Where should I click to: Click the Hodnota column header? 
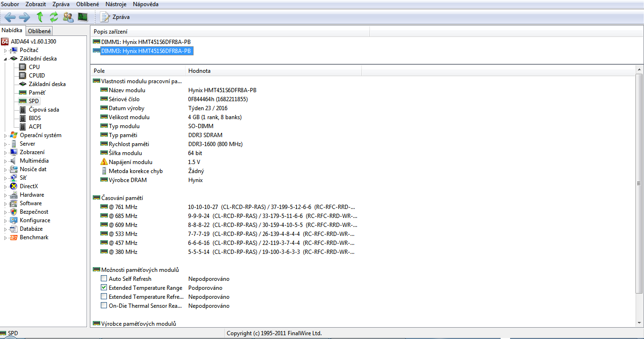(x=273, y=71)
